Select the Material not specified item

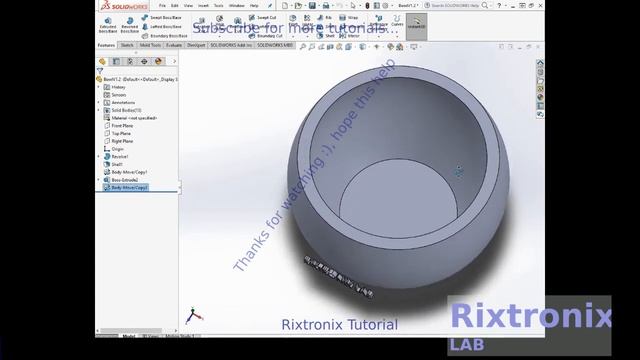131,118
